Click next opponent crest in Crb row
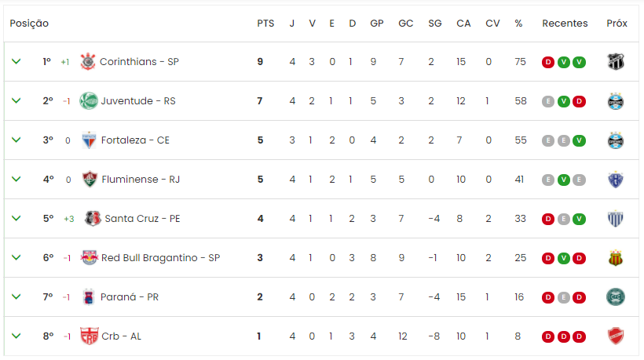Image resolution: width=644 pixels, height=360 pixels. click(616, 336)
